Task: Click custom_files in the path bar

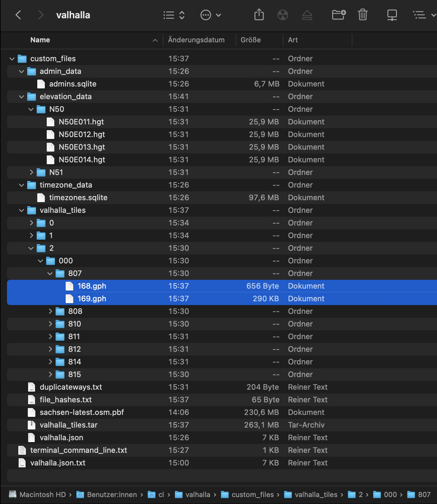Action: click(x=252, y=495)
